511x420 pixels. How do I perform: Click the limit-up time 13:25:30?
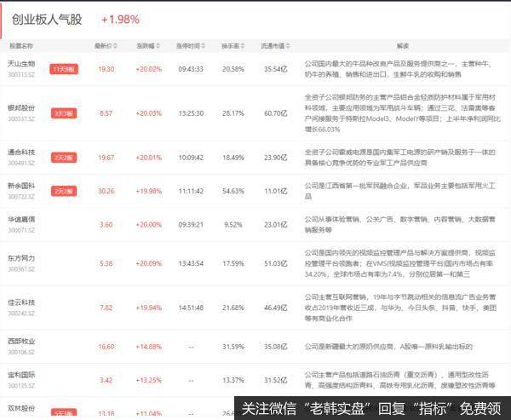(191, 113)
